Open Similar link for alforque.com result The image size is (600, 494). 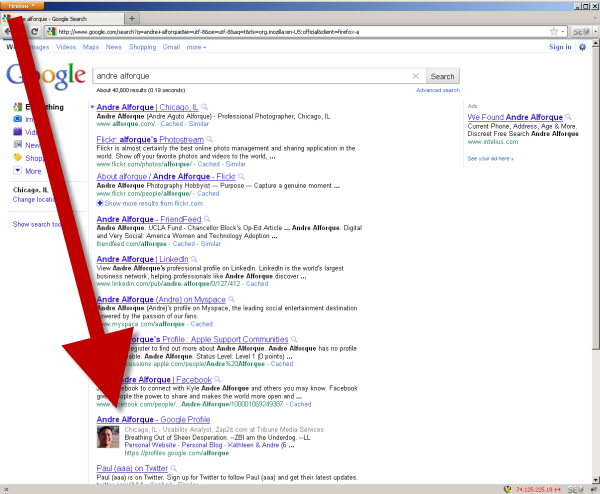(199, 124)
